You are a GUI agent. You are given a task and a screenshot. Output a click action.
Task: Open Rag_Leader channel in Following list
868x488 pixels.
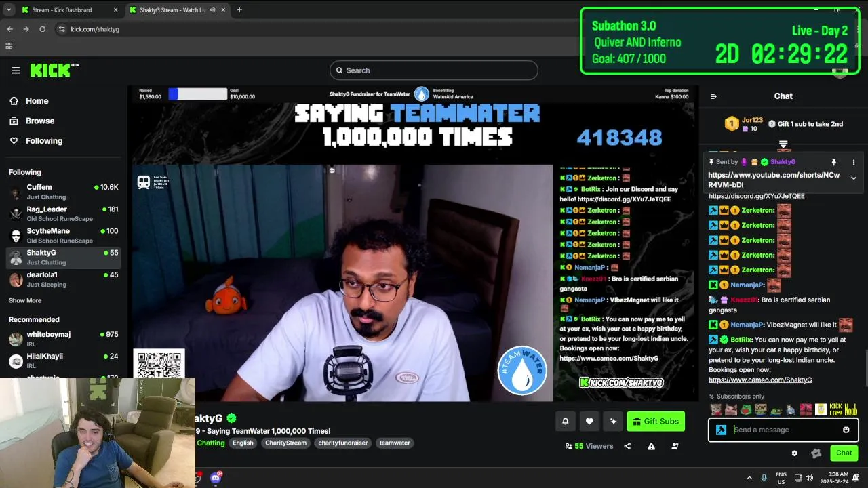(64, 213)
